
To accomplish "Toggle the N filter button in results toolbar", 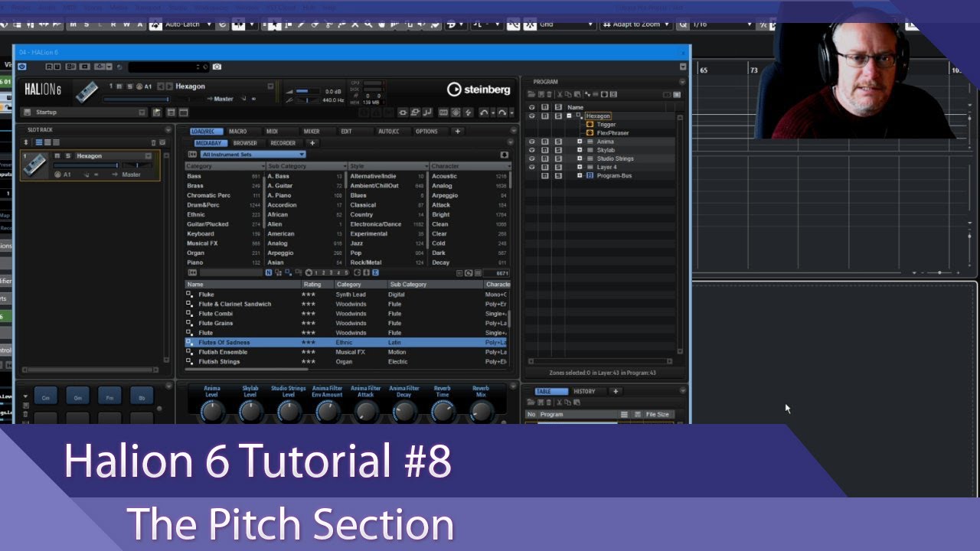I will (269, 272).
